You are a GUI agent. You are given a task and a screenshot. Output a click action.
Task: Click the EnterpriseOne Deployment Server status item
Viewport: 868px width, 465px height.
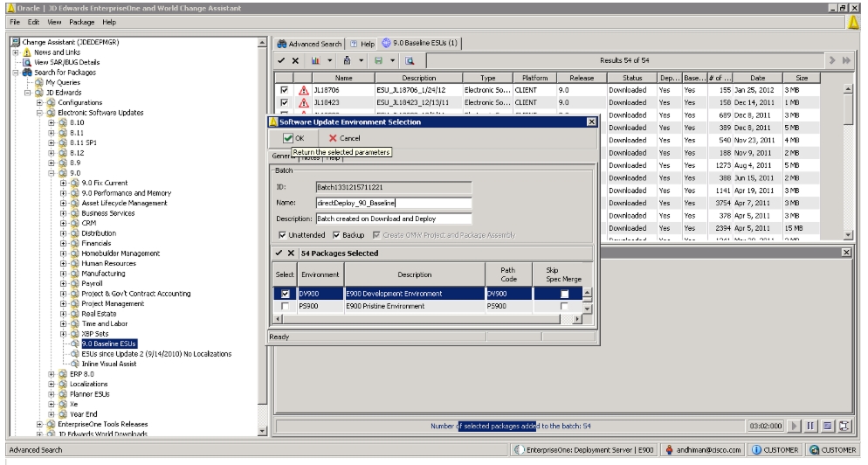[584, 449]
